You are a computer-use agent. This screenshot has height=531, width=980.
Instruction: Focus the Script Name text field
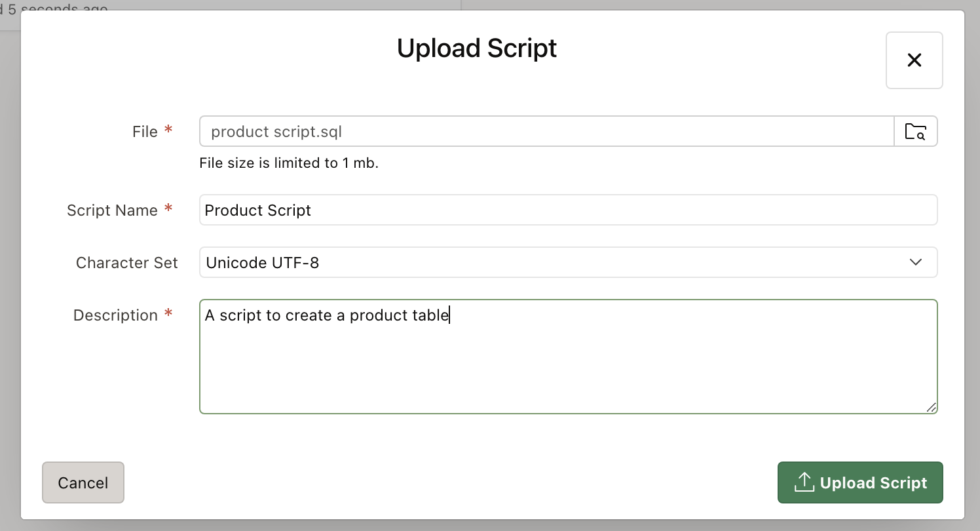[567, 210]
